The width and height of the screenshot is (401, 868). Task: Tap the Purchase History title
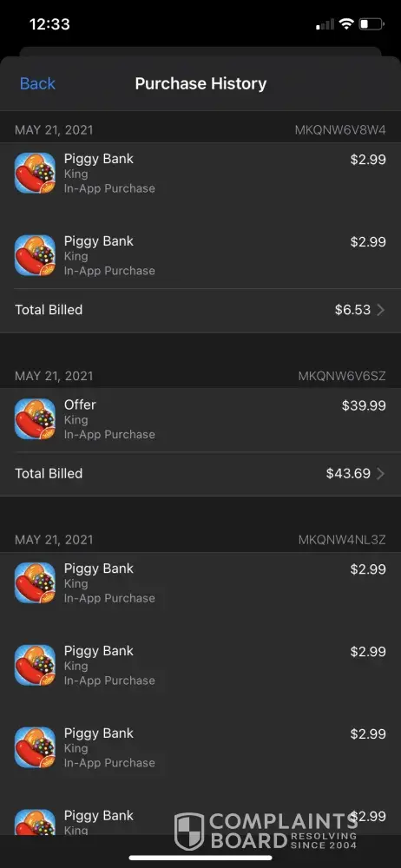(x=200, y=83)
